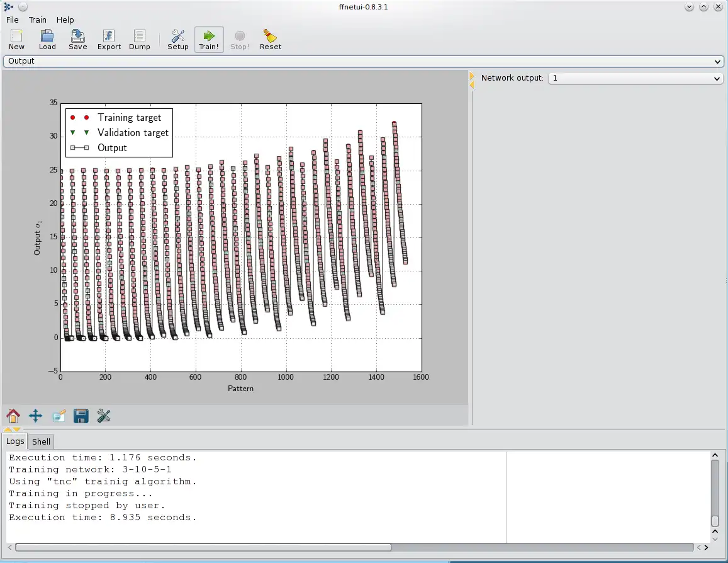The width and height of the screenshot is (728, 563).
Task: Click the New network toolbar icon
Action: click(x=16, y=39)
